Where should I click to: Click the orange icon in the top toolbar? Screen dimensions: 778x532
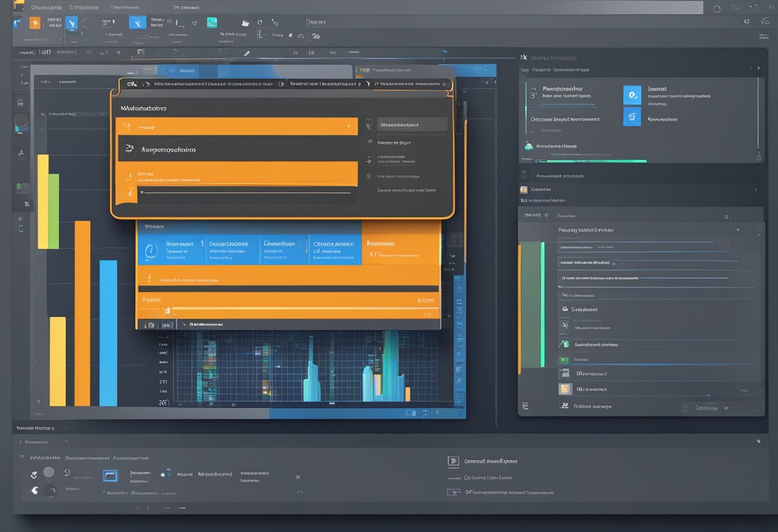[35, 23]
